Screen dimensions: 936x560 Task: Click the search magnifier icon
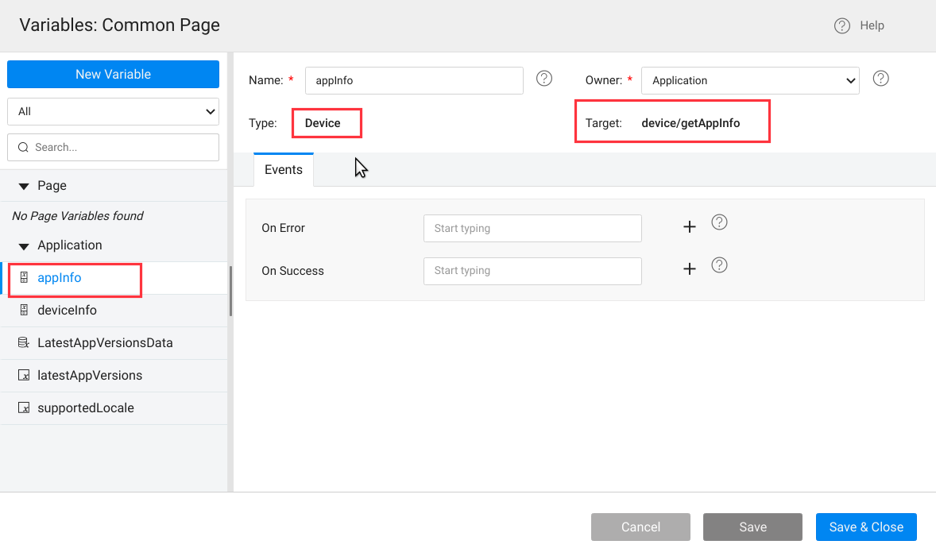[x=23, y=148]
